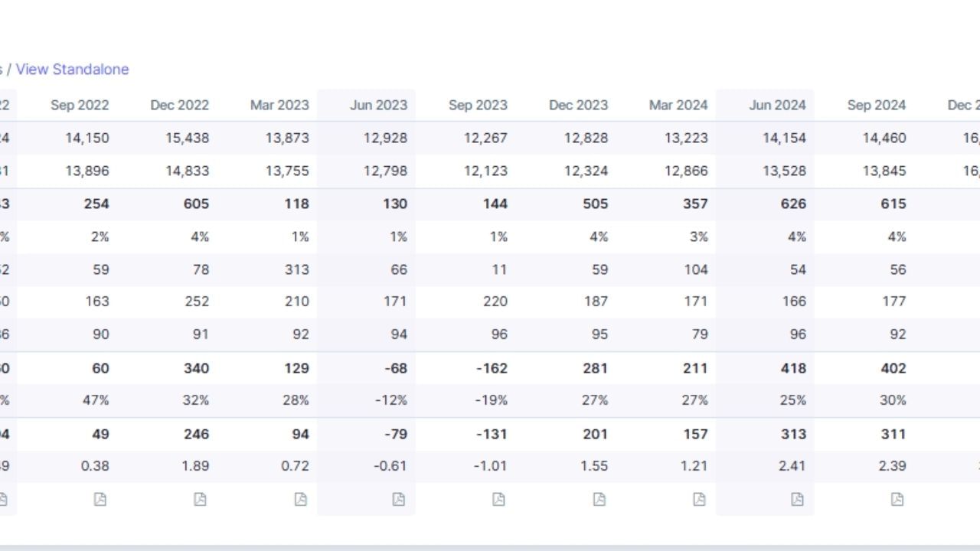The height and width of the screenshot is (551, 980).
Task: Open the Sep 2024 quarterly report PDF icon
Action: coord(897,499)
